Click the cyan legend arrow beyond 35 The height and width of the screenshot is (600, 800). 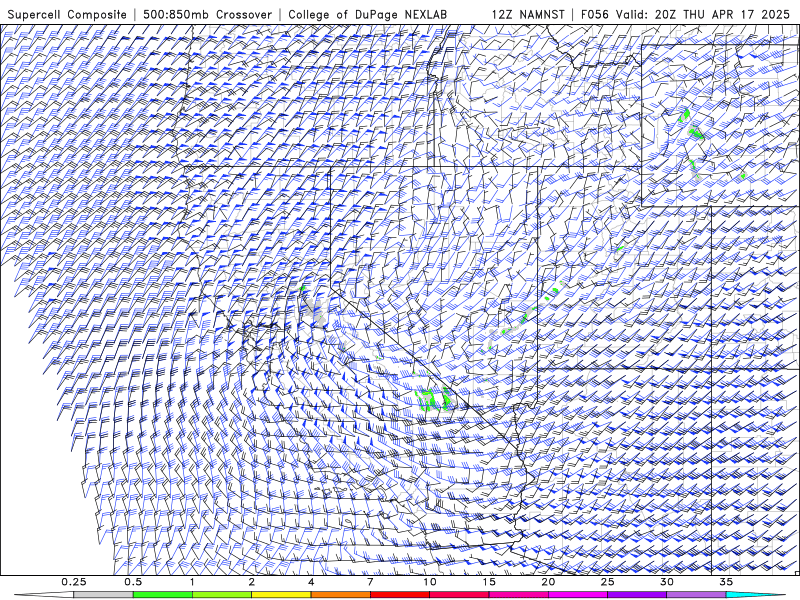[756, 595]
